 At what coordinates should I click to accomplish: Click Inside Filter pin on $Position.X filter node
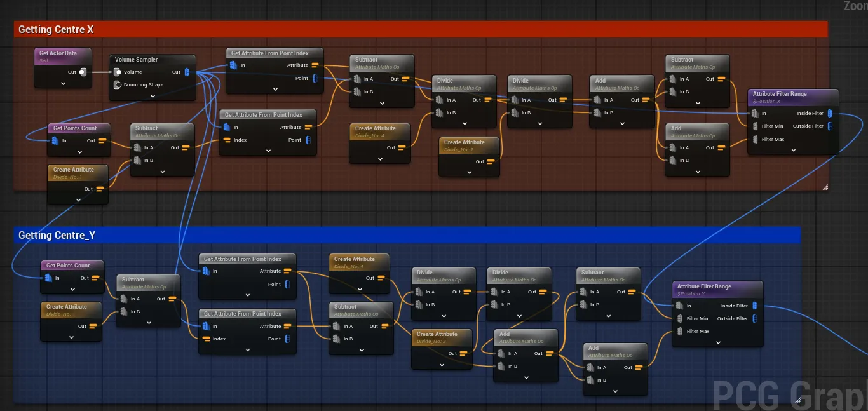click(830, 113)
